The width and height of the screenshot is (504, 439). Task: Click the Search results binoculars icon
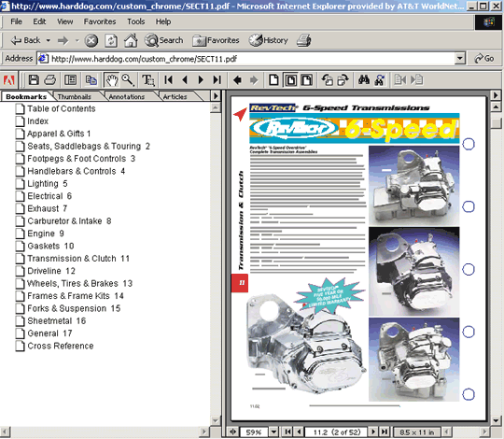[x=379, y=79]
